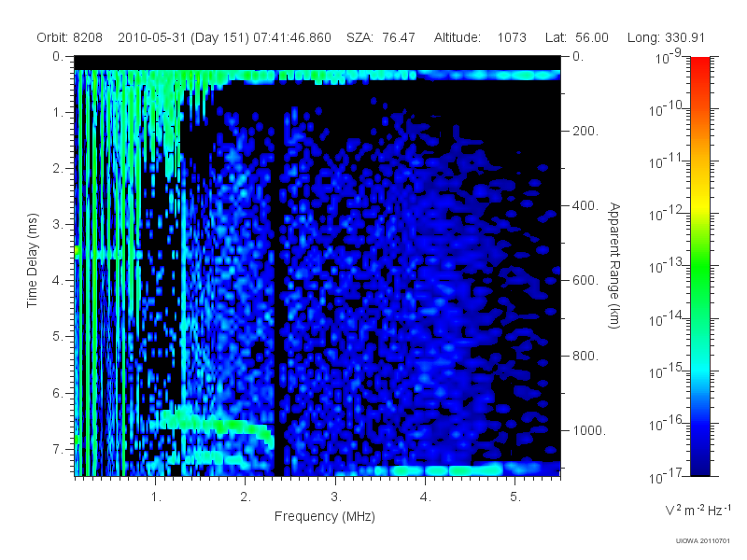Click the '1.' tick on frequency axis
This screenshot has height=560, width=747.
click(156, 497)
